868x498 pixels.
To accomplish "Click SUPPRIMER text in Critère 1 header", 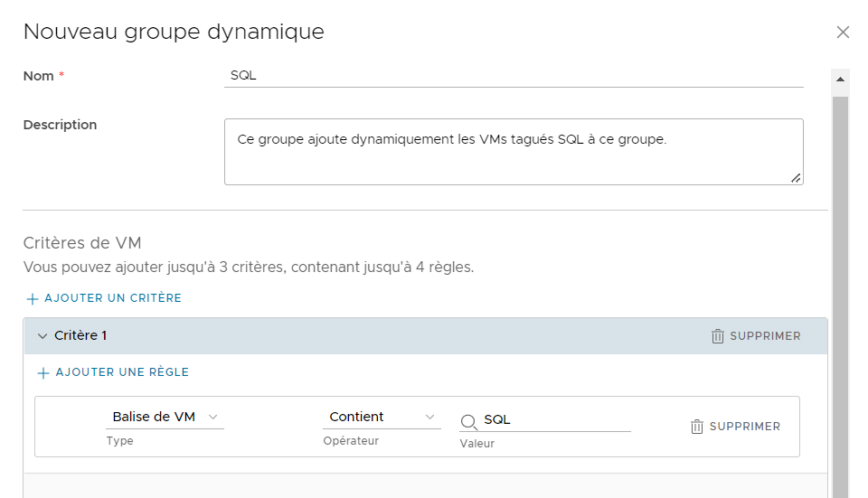I will tap(765, 336).
